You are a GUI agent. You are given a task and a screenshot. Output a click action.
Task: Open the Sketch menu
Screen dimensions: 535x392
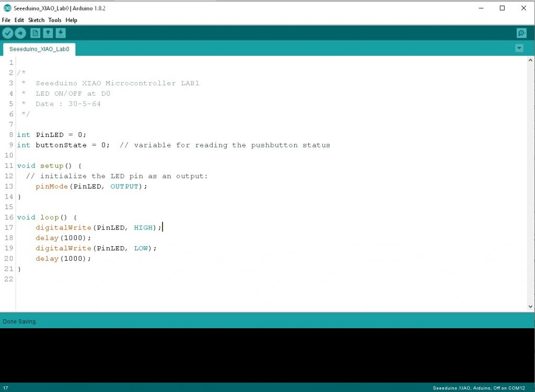pyautogui.click(x=36, y=20)
